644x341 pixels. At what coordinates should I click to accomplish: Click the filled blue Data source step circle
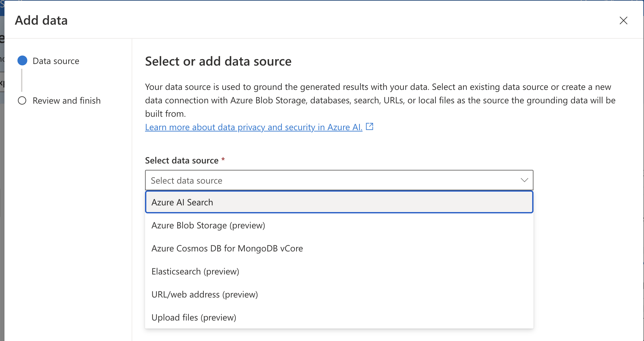click(x=22, y=61)
